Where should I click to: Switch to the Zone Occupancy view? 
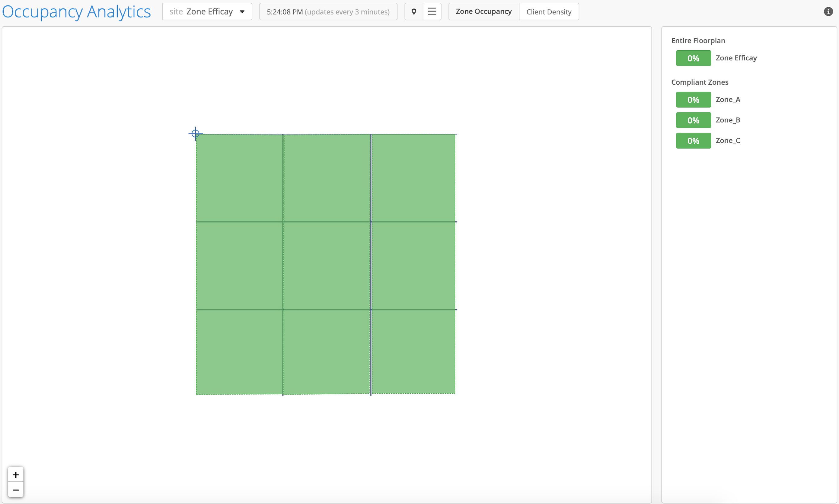[483, 11]
